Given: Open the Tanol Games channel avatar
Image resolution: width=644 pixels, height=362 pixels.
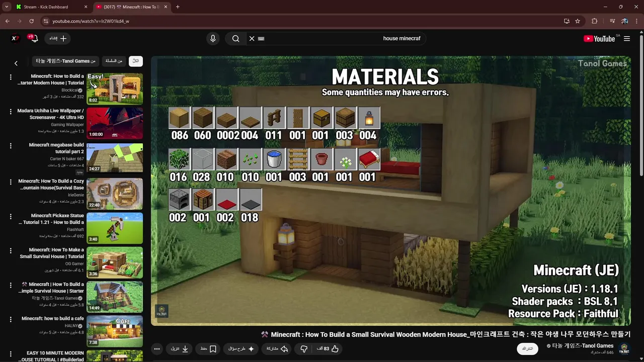Looking at the screenshot, I should [624, 348].
